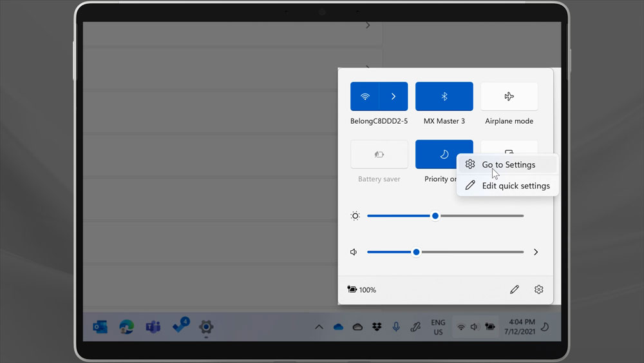The width and height of the screenshot is (644, 363).
Task: Open the To Do app with badge
Action: [x=180, y=327]
